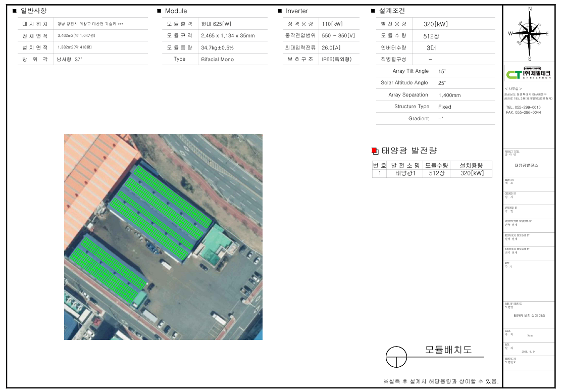Click the black square bullet before Inverter
Image resolution: width=564 pixels, height=392 pixels.
pos(280,11)
